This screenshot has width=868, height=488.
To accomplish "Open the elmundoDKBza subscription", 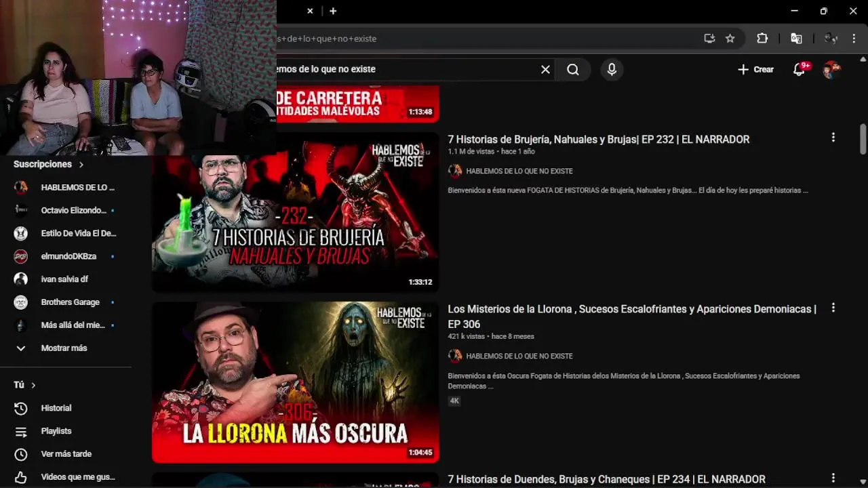I will pos(66,256).
